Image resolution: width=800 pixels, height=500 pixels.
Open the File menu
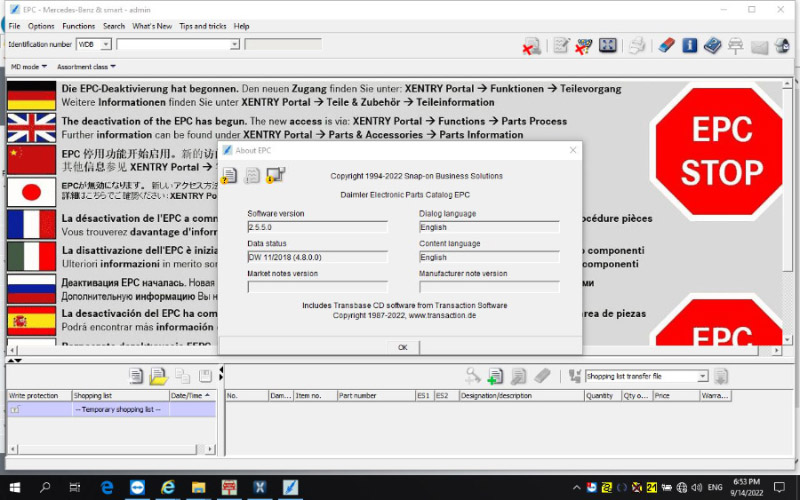click(14, 26)
